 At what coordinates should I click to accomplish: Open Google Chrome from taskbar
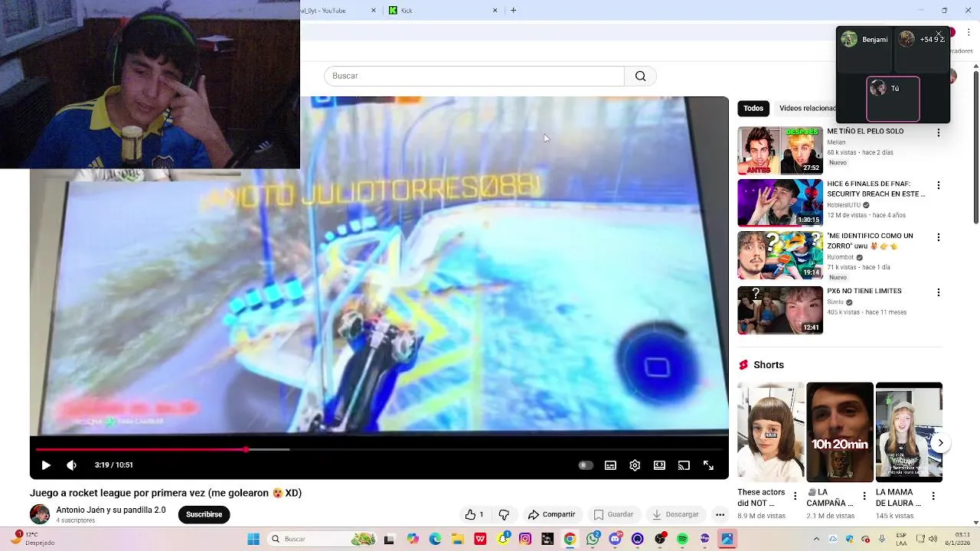pyautogui.click(x=570, y=539)
